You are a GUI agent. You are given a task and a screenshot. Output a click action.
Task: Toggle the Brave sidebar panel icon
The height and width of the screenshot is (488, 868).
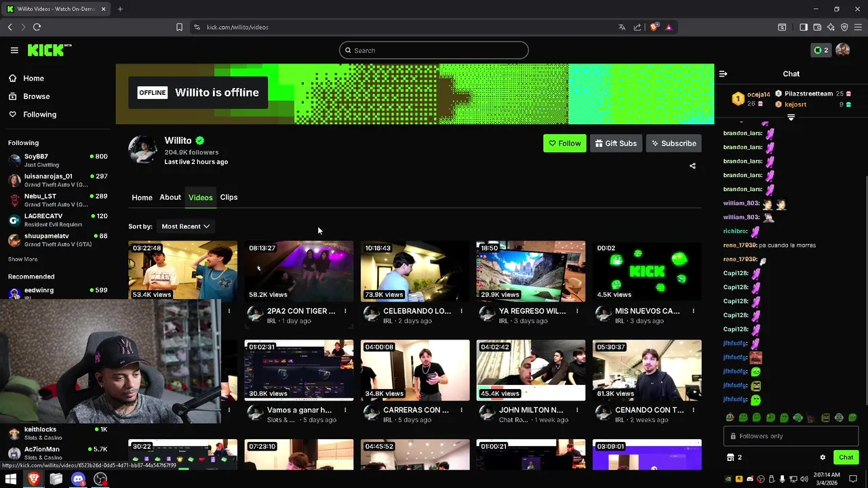click(804, 27)
